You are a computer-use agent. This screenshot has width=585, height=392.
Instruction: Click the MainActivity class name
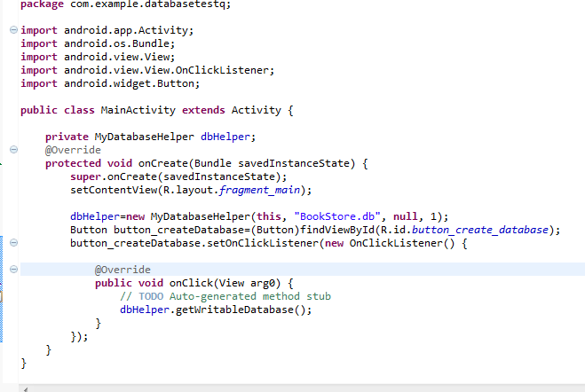(138, 110)
